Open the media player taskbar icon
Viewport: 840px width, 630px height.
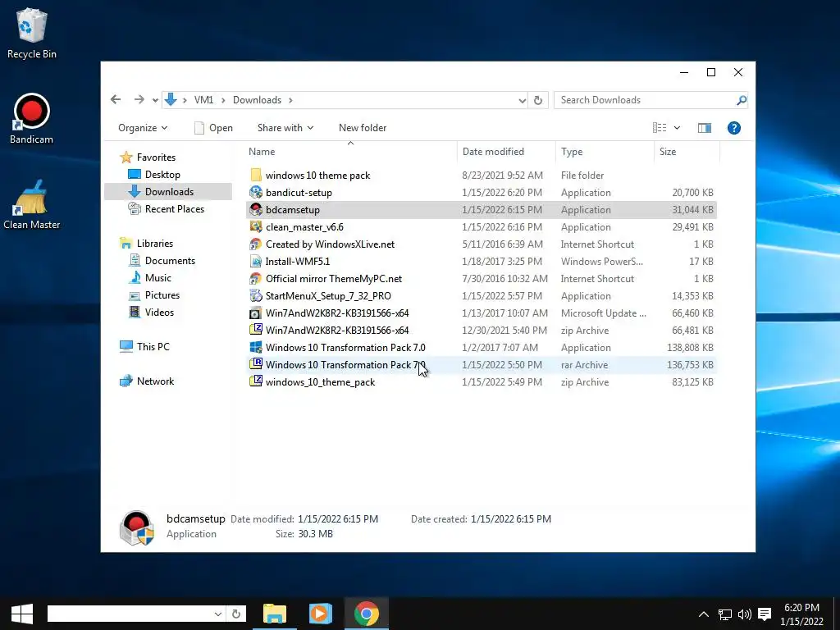(321, 614)
